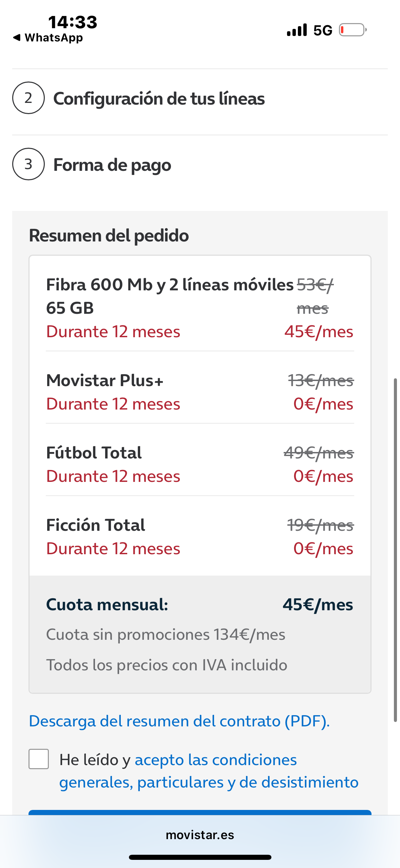Screen dimensions: 400x868
Task: Accept the terms and conditions checkbox
Action: [x=39, y=759]
